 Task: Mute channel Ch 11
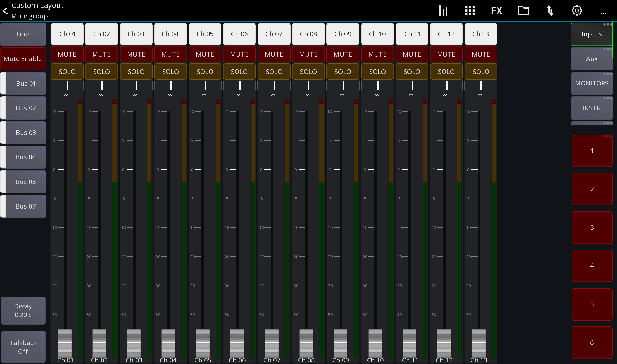pyautogui.click(x=412, y=54)
